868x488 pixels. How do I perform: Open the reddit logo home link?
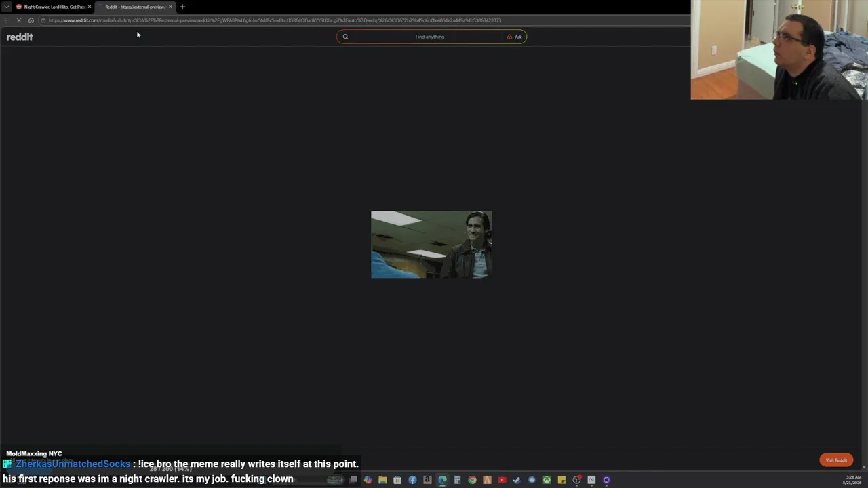tap(20, 37)
